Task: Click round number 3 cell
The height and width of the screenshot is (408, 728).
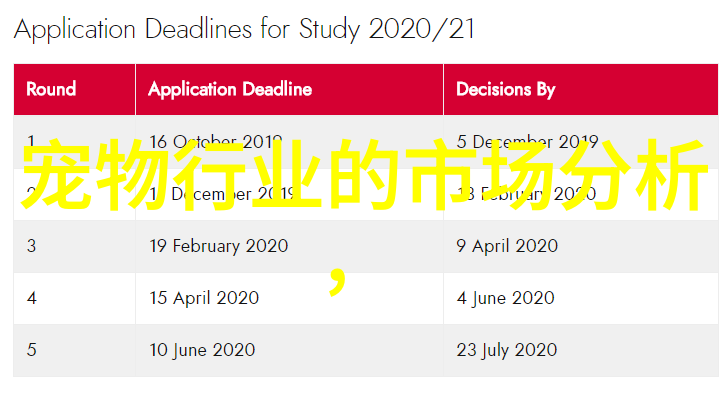Action: 74,246
